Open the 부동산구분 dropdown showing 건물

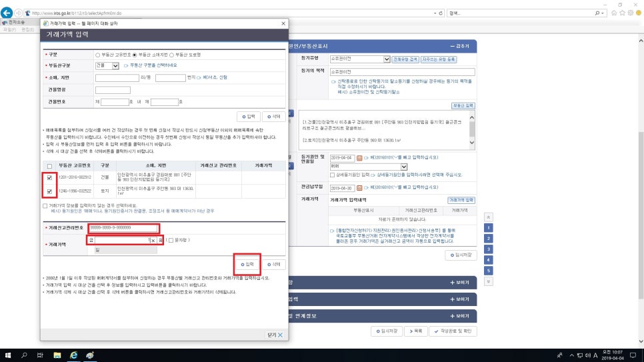click(107, 66)
